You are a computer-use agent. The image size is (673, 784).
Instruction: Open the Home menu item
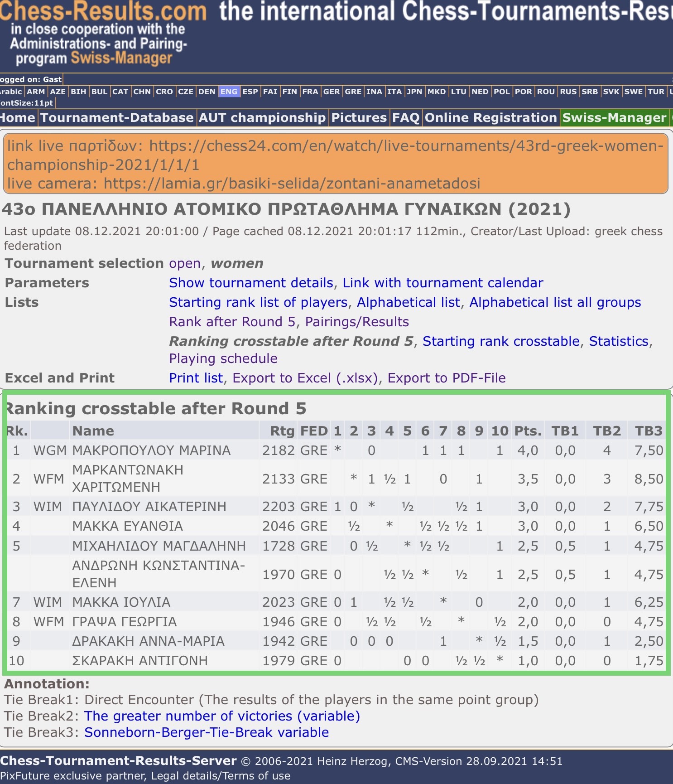tap(17, 118)
